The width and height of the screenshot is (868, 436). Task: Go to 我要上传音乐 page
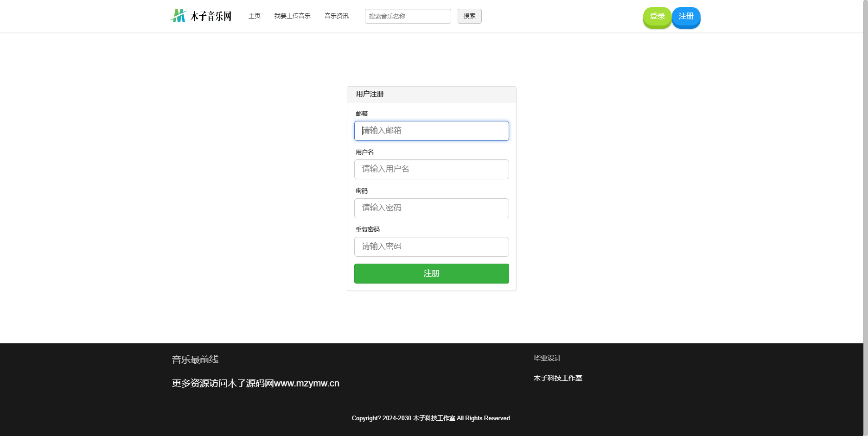[x=293, y=16]
